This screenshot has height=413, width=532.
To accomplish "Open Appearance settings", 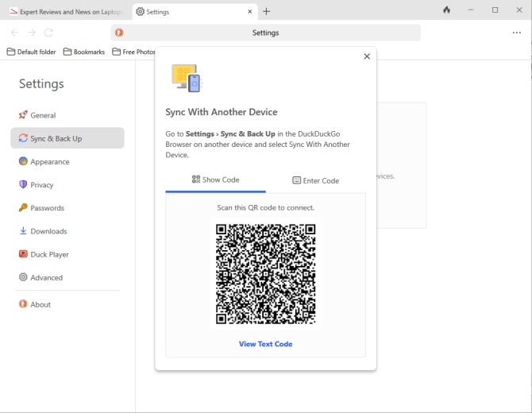I will [x=49, y=161].
